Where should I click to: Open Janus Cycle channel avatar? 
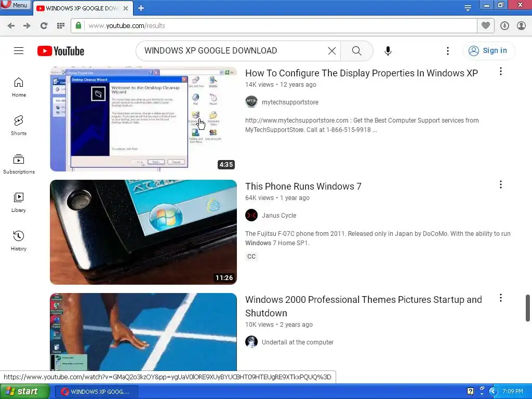click(251, 215)
